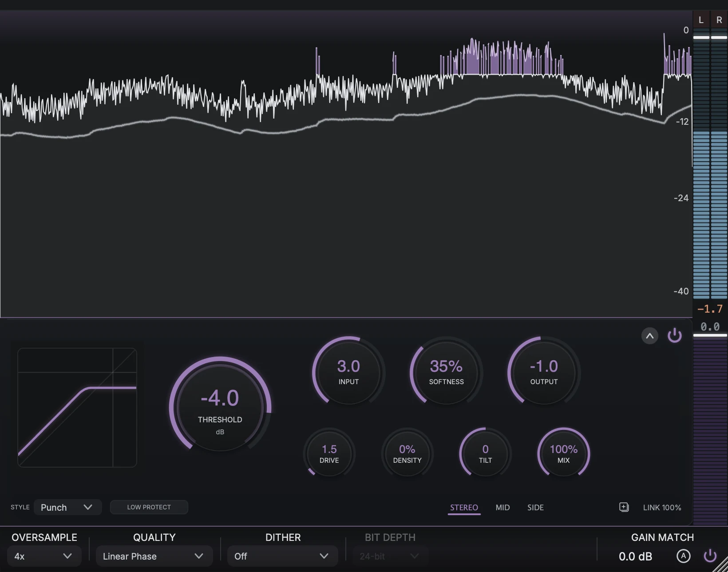Click the Gain Match auto (A) icon
This screenshot has width=728, height=572.
coord(684,556)
